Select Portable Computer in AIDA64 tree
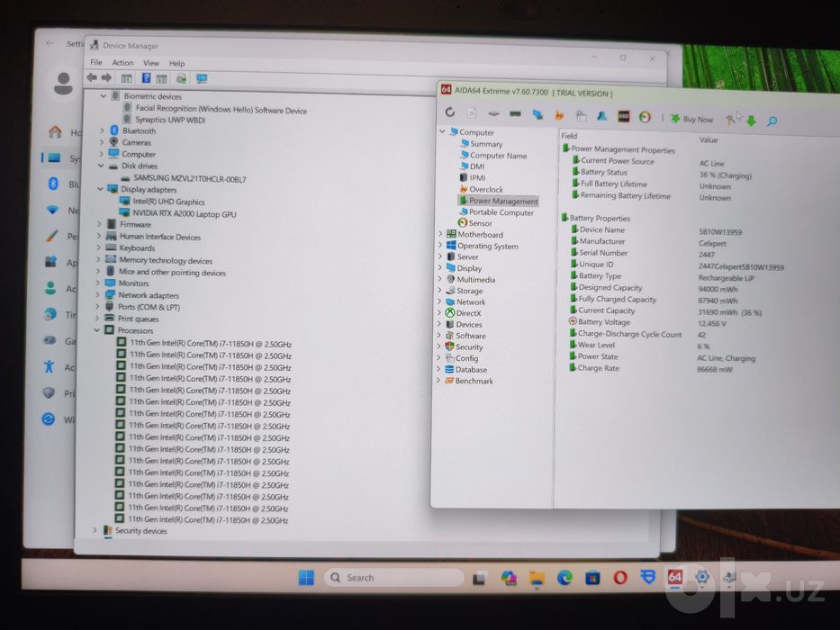 click(x=501, y=212)
